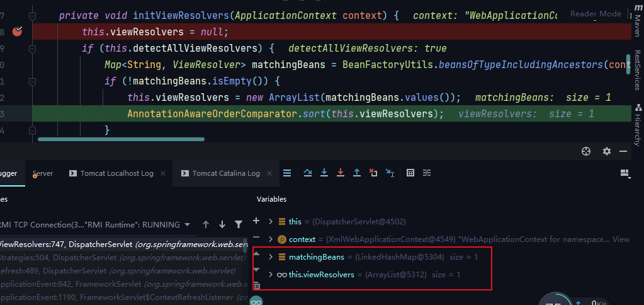644x305 pixels.
Task: Click the editor horizontal scrollbar
Action: (x=121, y=139)
